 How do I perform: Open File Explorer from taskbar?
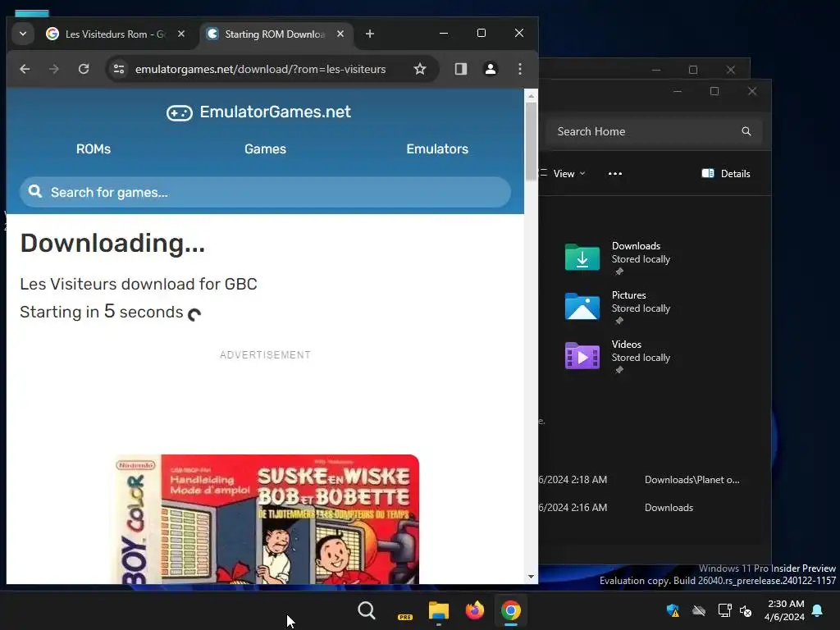439,610
